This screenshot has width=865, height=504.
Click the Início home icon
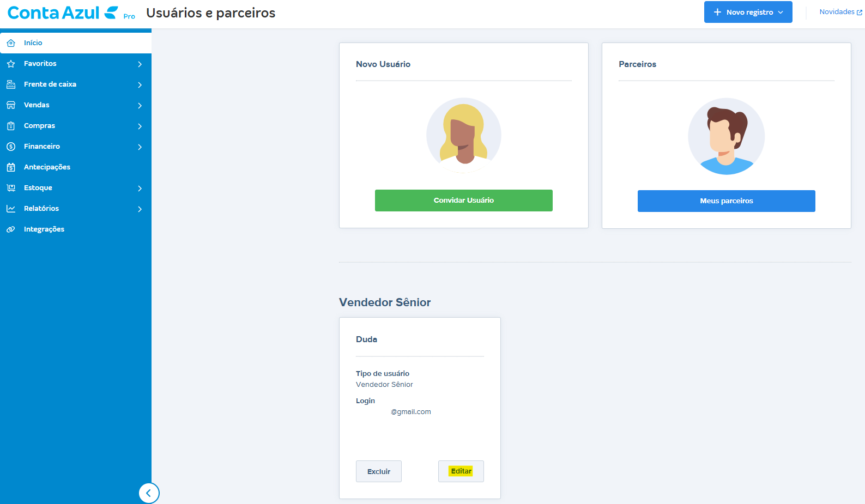coord(11,43)
